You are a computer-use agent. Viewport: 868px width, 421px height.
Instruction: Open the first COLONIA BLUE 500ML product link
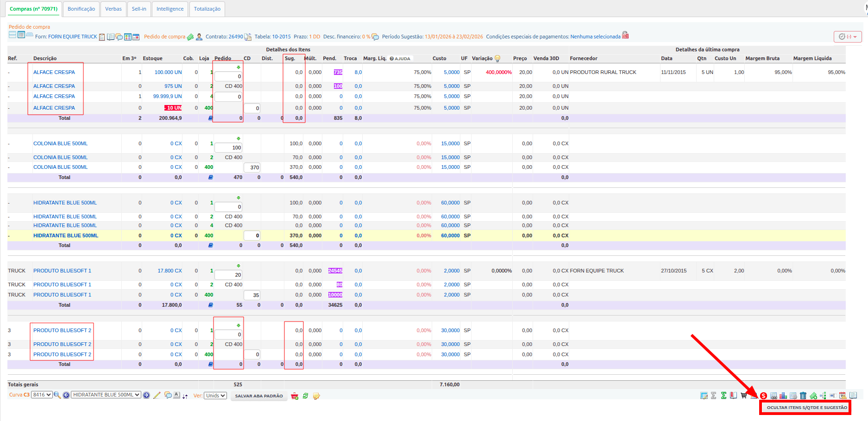pos(60,143)
